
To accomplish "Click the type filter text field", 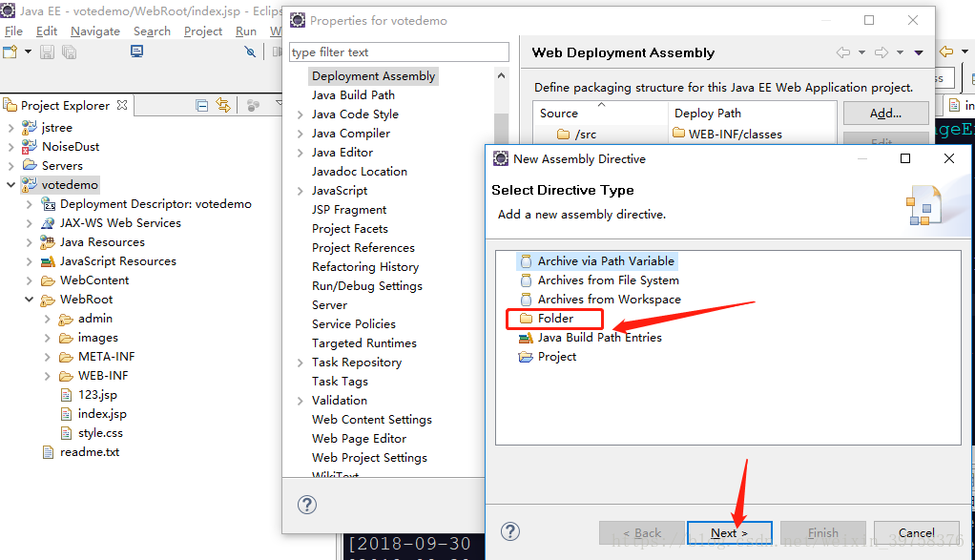I will [x=399, y=52].
